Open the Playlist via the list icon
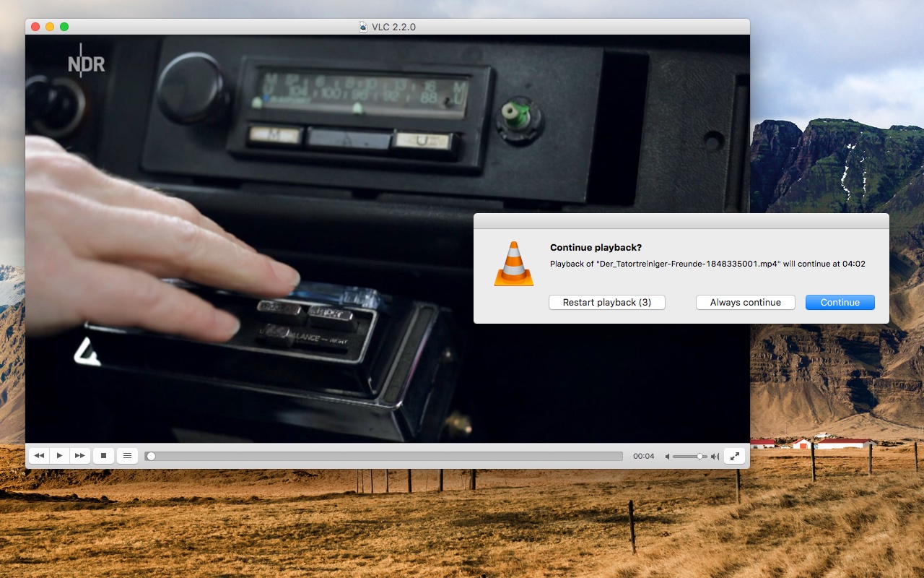924x578 pixels. pyautogui.click(x=128, y=455)
